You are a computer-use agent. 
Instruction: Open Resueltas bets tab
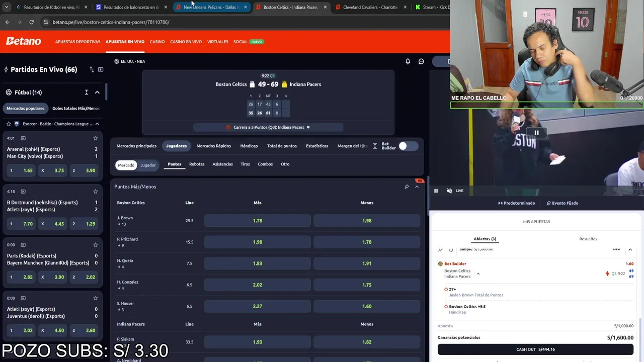(588, 239)
